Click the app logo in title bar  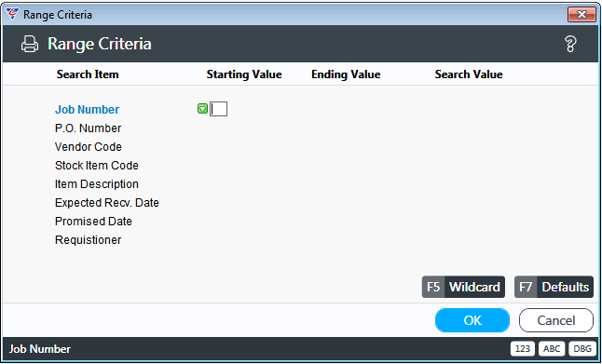(13, 14)
